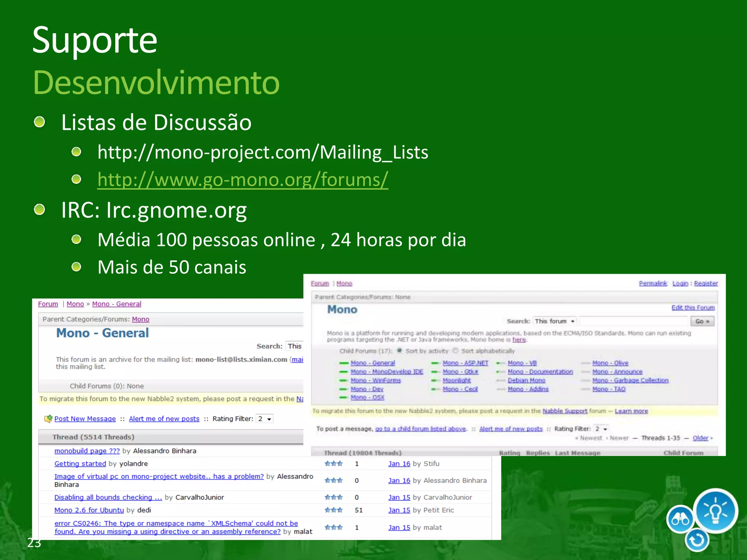
Task: Open Getting started thread
Action: point(80,464)
